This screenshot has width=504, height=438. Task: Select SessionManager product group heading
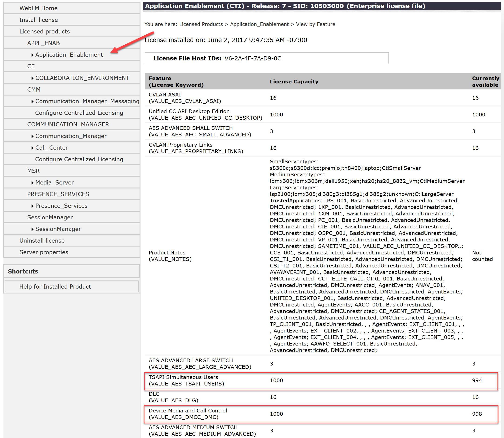click(x=50, y=217)
